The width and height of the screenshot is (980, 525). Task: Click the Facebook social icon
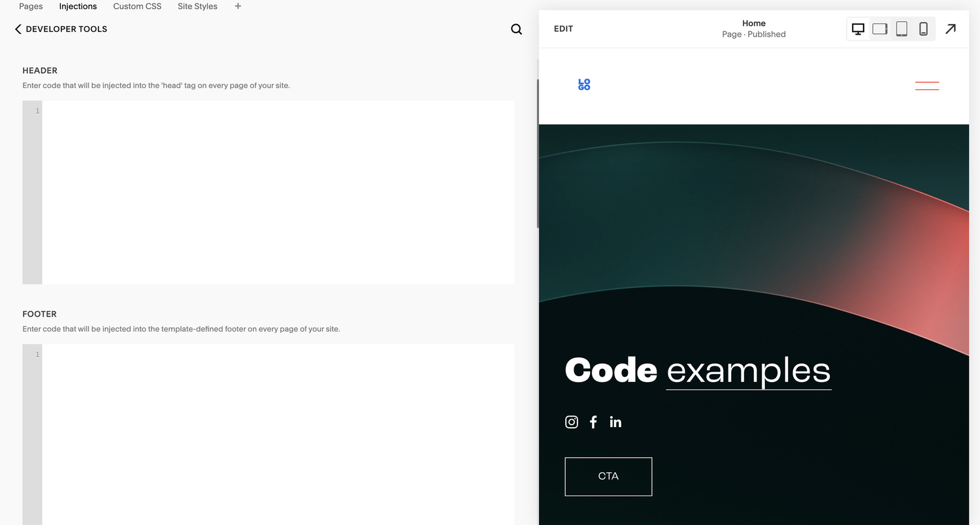tap(593, 422)
